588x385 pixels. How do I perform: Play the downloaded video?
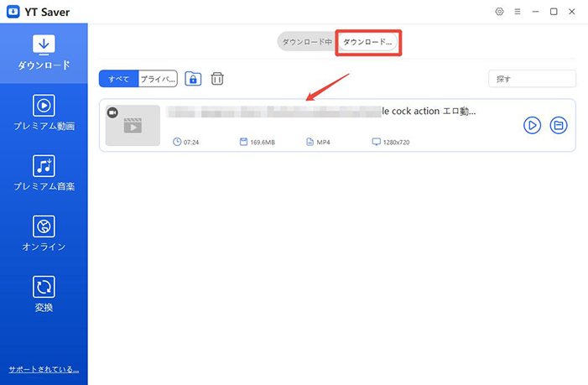point(532,125)
